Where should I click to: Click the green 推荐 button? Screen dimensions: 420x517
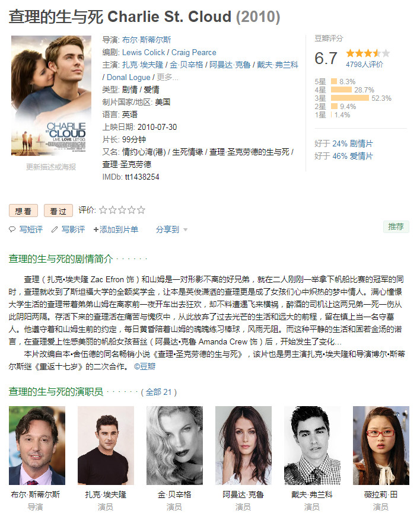pyautogui.click(x=396, y=226)
